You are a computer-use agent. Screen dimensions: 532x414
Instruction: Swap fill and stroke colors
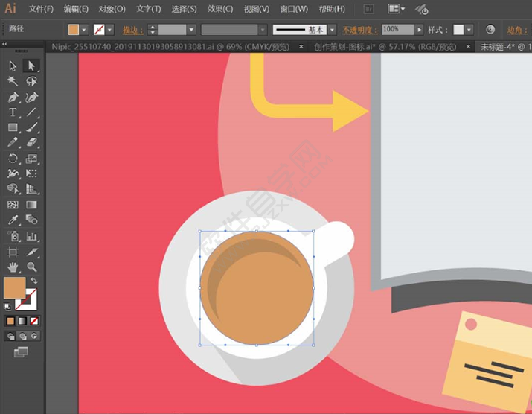coord(33,281)
